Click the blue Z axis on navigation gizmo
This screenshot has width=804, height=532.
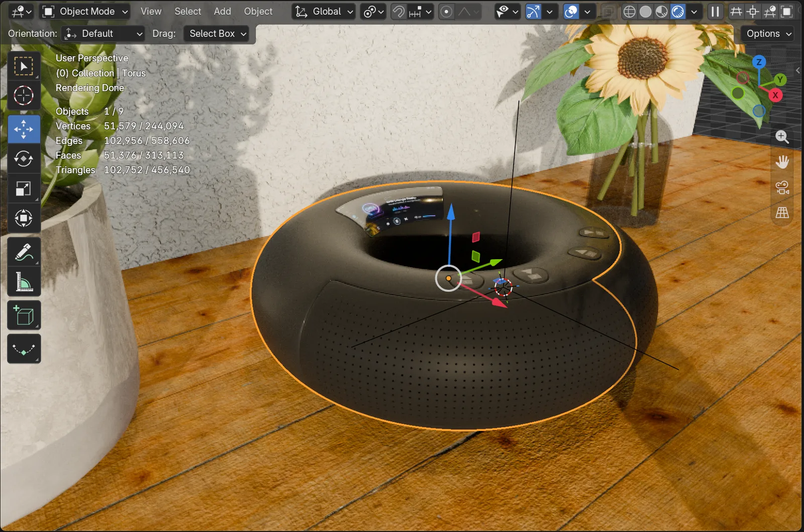[759, 62]
